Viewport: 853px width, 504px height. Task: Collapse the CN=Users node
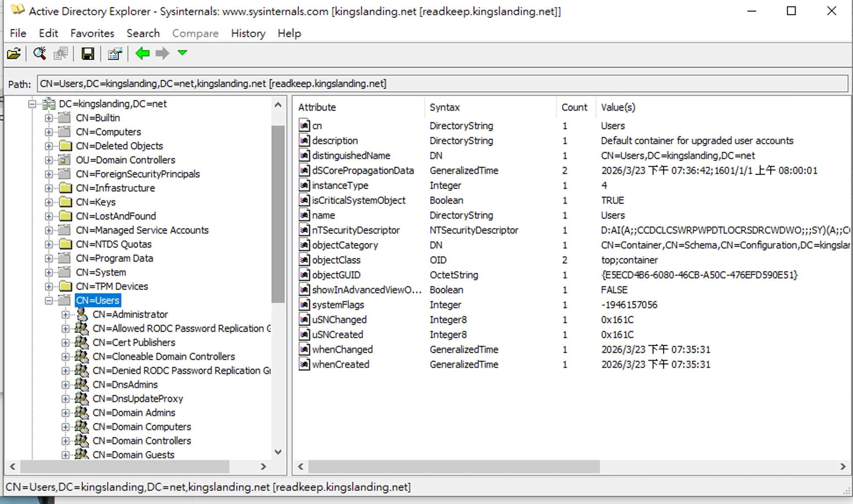(x=49, y=301)
